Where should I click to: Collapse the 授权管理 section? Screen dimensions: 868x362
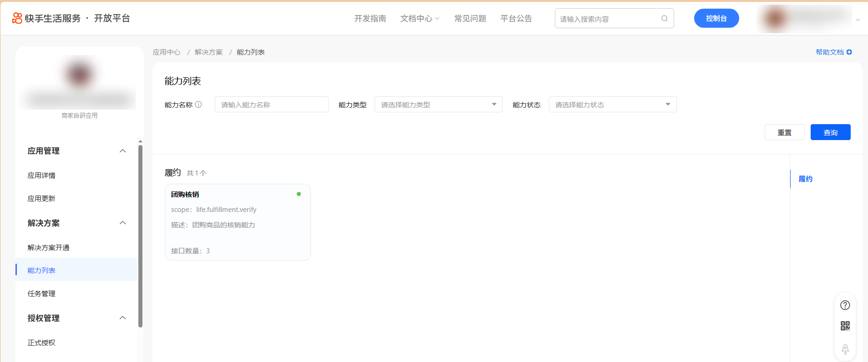[x=122, y=318]
